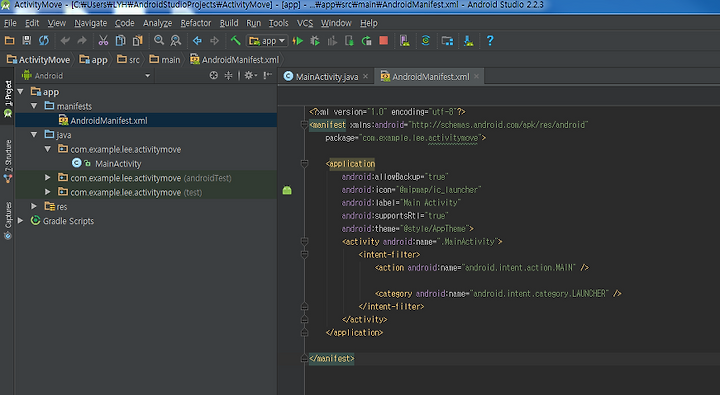Fold the intent-filter tag in gutter
720x395 pixels.
click(x=304, y=254)
